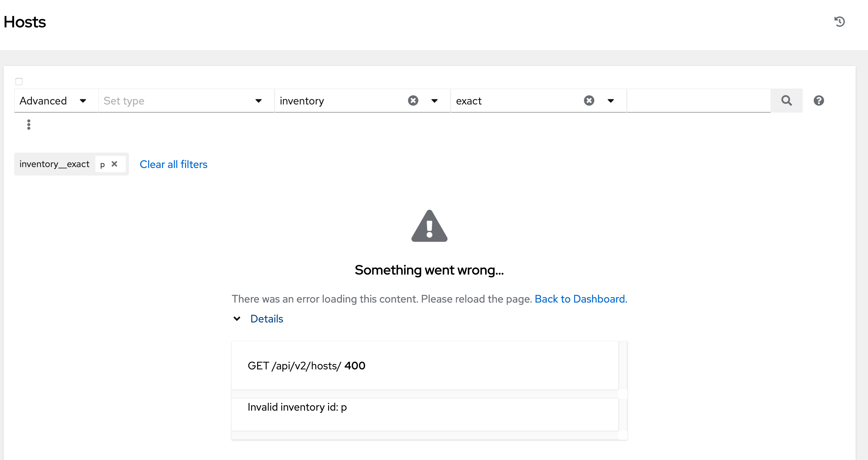Click Clear all filters link
Viewport: 868px width, 460px height.
(x=174, y=164)
